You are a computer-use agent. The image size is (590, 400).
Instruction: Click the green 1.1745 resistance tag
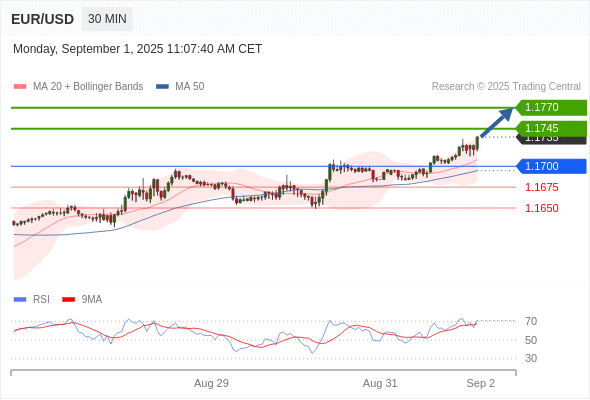click(x=551, y=128)
